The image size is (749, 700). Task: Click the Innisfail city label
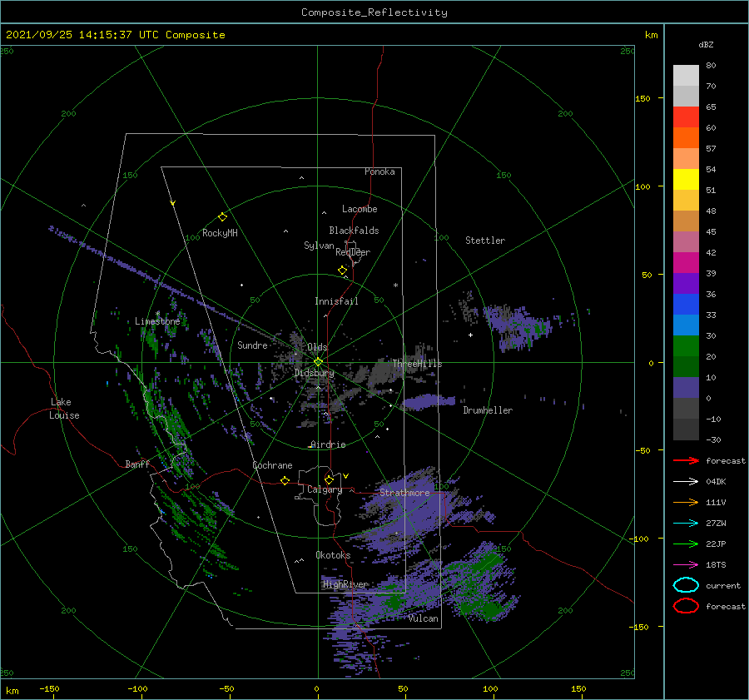[x=336, y=301]
